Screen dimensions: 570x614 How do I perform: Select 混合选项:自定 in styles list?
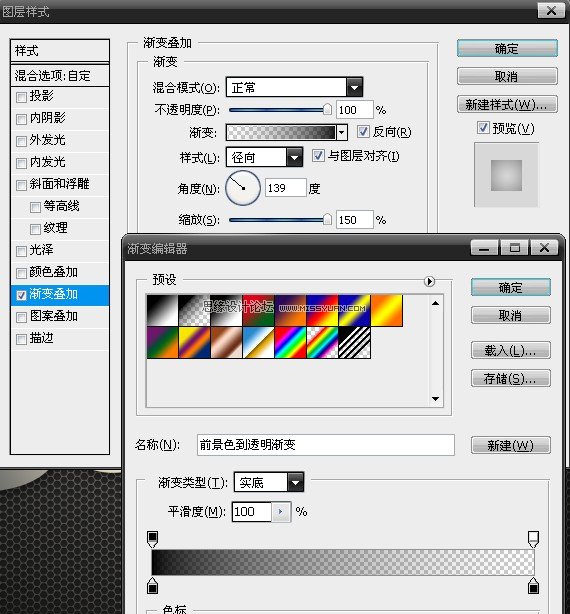point(60,76)
